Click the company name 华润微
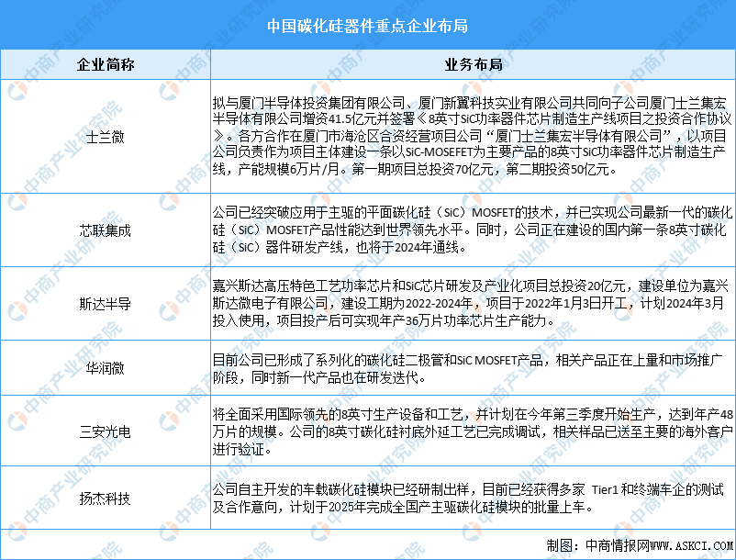736x560 pixels. 106,367
